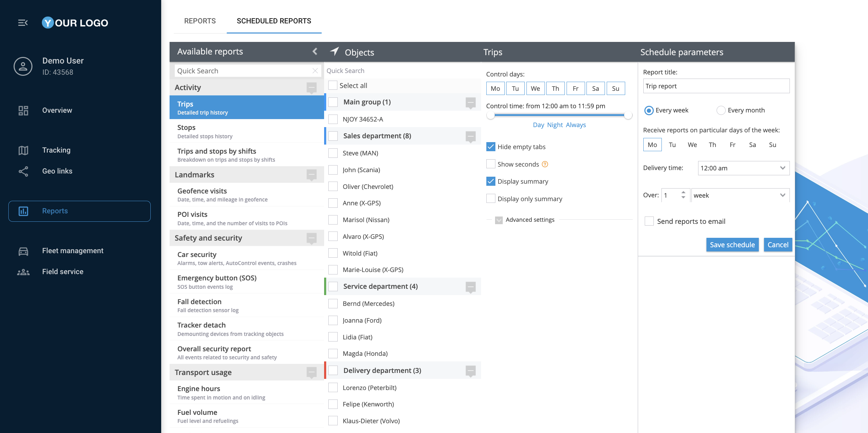
Task: Clear the Available reports quick search
Action: [x=315, y=71]
